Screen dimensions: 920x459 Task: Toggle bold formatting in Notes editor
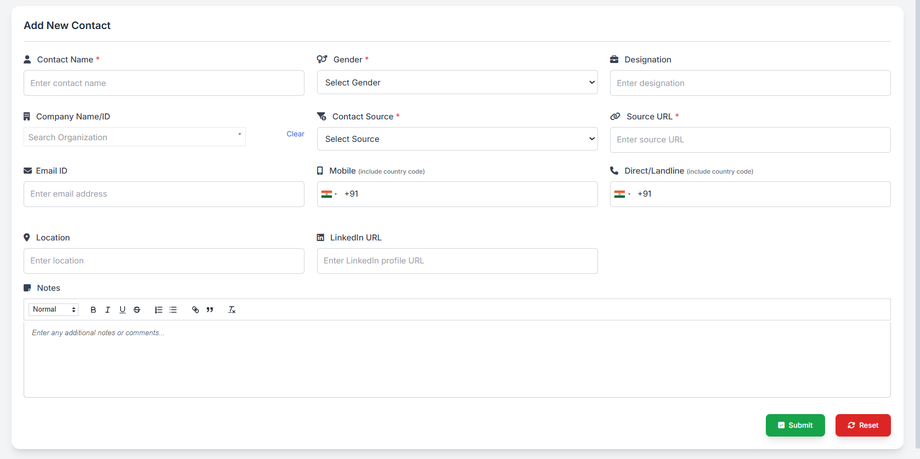[x=93, y=310]
